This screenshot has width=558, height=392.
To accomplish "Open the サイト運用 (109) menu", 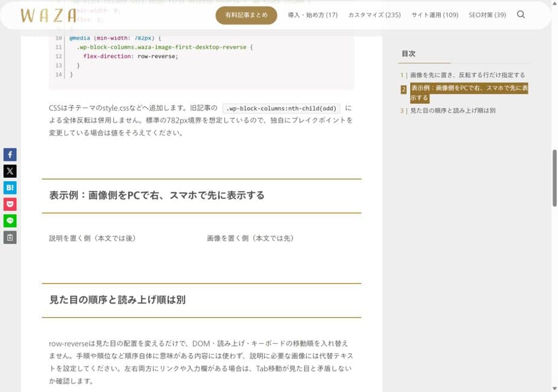I will 435,15.
